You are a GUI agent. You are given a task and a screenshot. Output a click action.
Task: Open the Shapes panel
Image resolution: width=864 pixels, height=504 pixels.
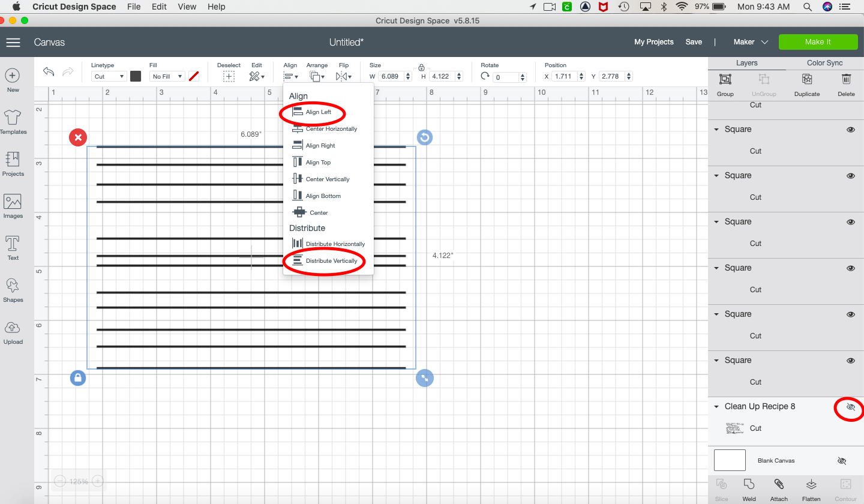click(13, 285)
